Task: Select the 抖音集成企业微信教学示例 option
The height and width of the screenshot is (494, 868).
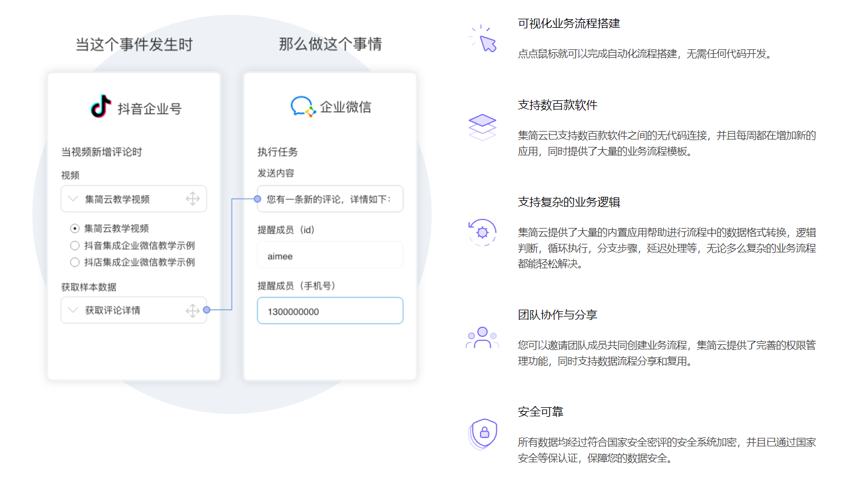Action: (74, 245)
